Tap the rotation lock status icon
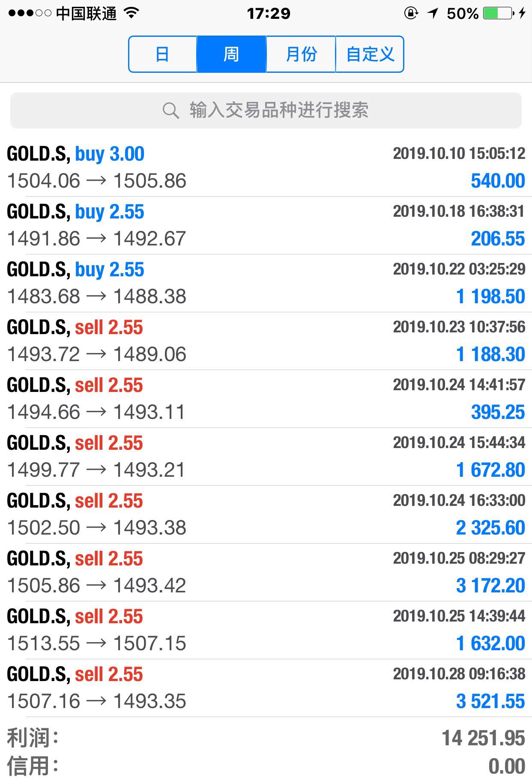The width and height of the screenshot is (532, 780). coord(410,13)
